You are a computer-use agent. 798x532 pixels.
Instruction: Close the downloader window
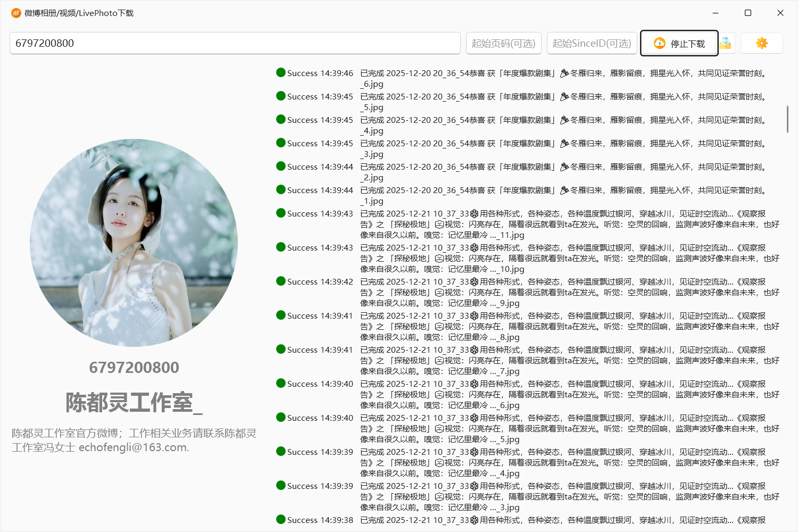tap(780, 13)
